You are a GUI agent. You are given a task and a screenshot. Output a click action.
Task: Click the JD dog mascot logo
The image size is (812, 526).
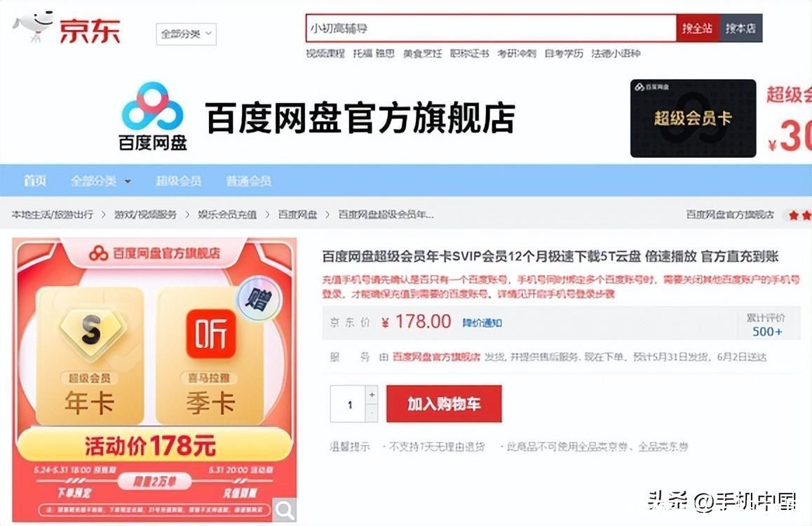pos(33,26)
